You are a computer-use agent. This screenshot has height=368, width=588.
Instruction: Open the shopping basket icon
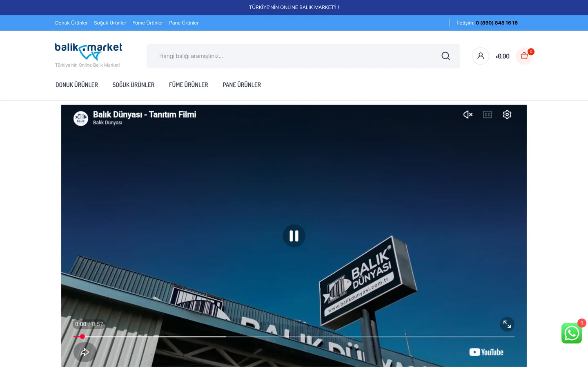(x=524, y=56)
